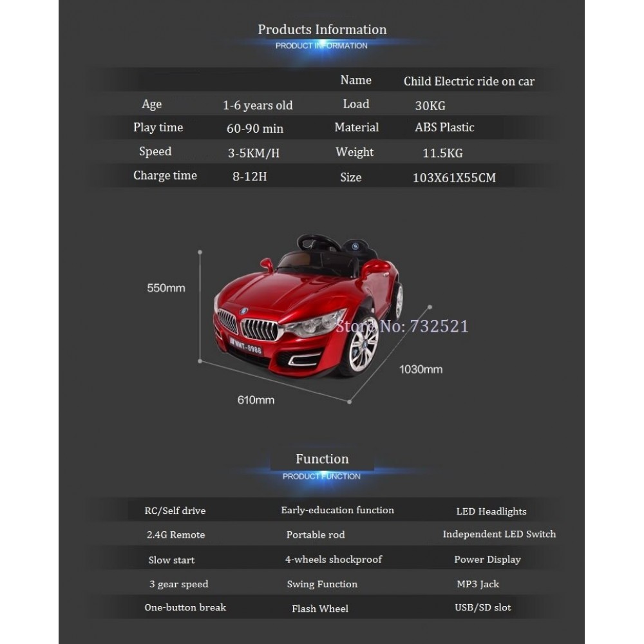
Task: Select the "PRODUCT INFORMATION" subtitle text
Action: [x=321, y=46]
